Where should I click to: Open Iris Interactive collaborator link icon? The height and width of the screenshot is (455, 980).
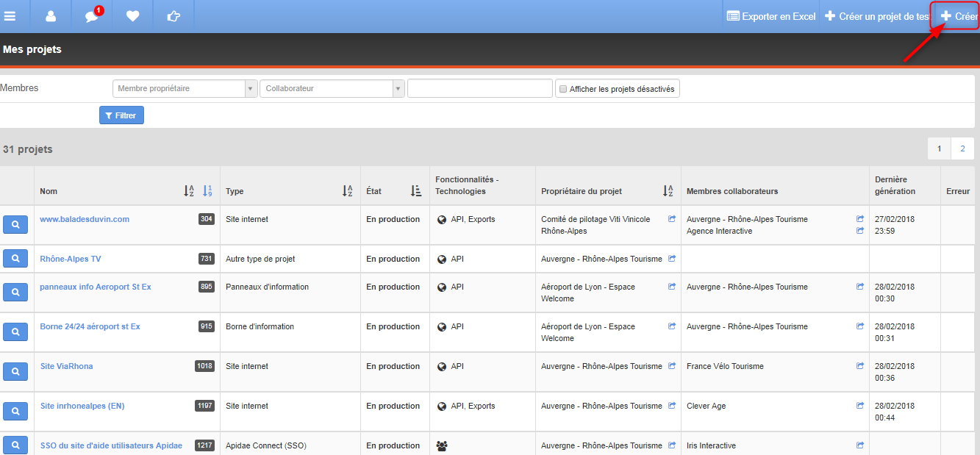pyautogui.click(x=860, y=445)
